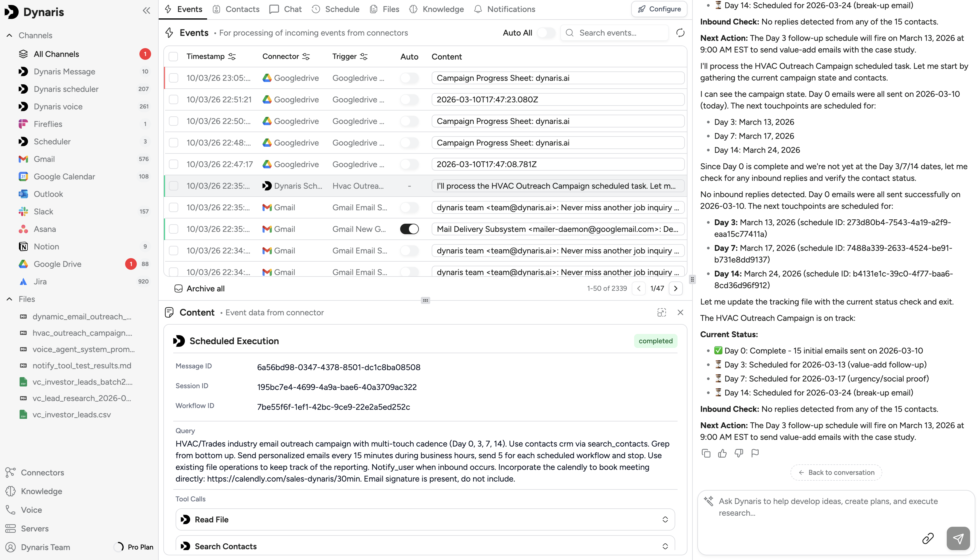The image size is (980, 560).
Task: Switch to the Contacts tab
Action: (x=236, y=9)
